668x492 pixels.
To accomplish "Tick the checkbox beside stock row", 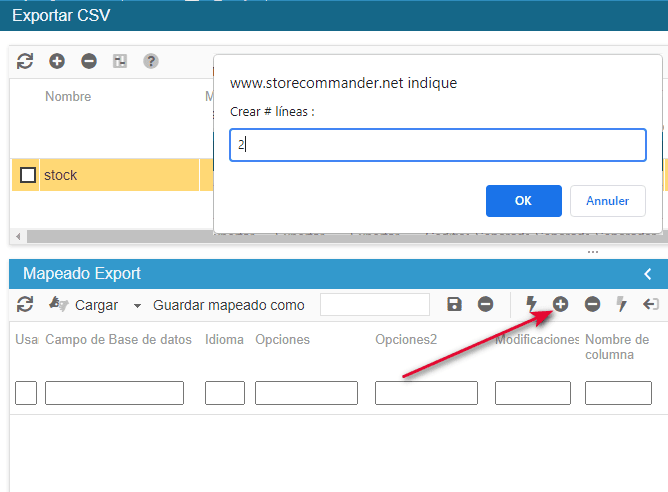I will [28, 175].
